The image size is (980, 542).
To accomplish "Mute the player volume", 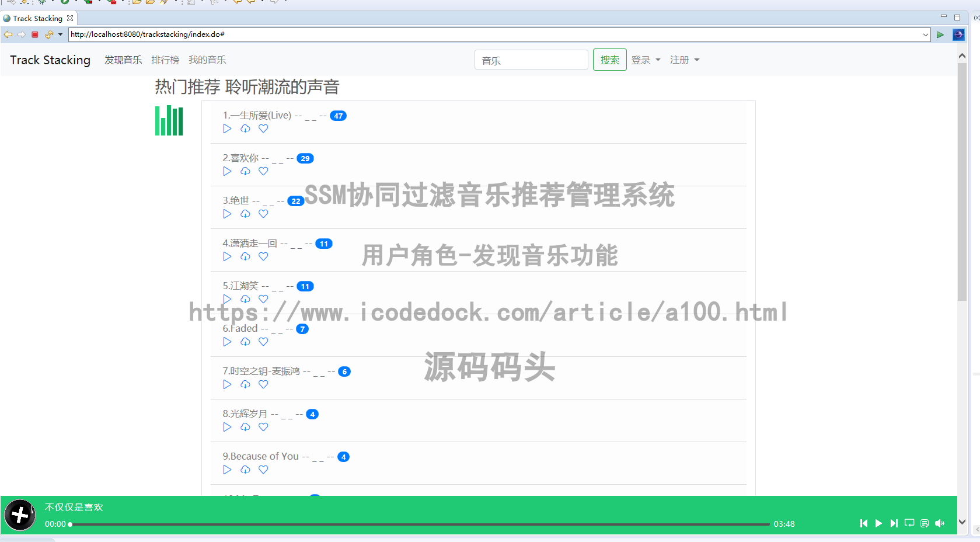I will pos(940,523).
